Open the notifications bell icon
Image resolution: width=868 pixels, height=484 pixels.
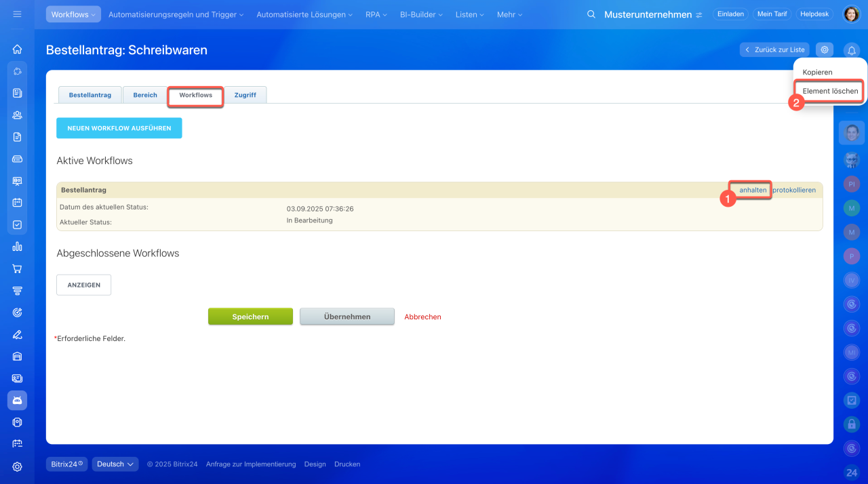[x=852, y=50]
